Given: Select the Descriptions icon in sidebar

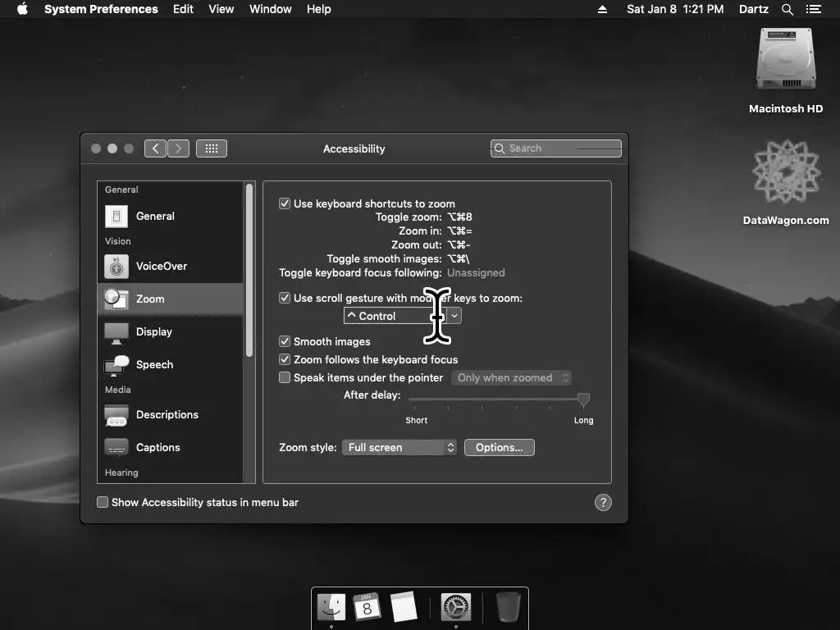Looking at the screenshot, I should [116, 415].
